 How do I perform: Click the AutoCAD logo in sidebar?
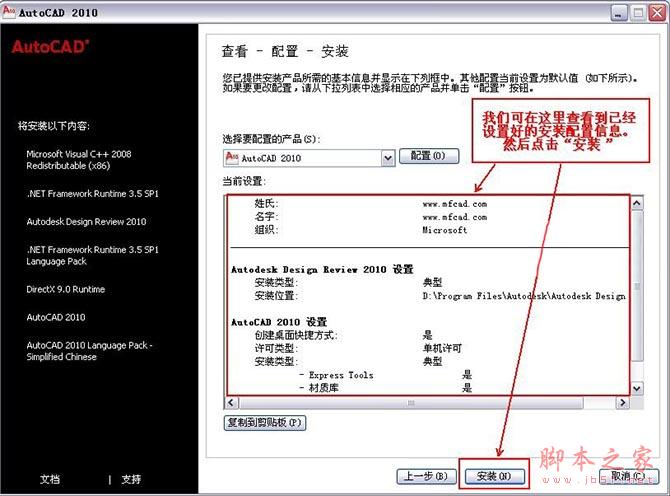click(x=50, y=47)
